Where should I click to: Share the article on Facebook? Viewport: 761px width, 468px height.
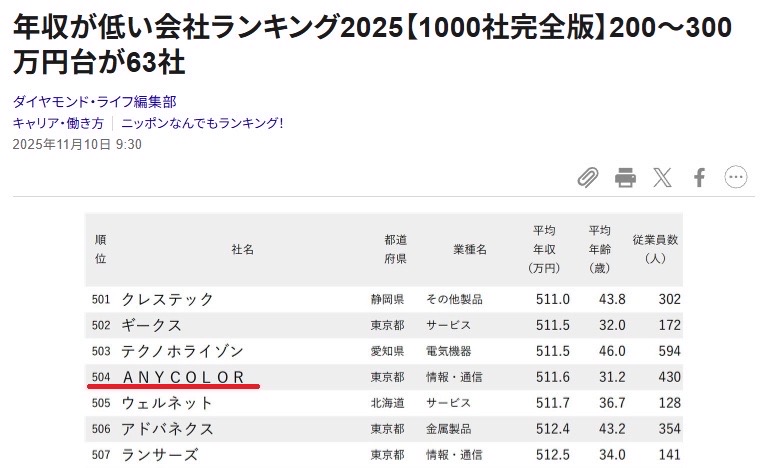[x=699, y=178]
